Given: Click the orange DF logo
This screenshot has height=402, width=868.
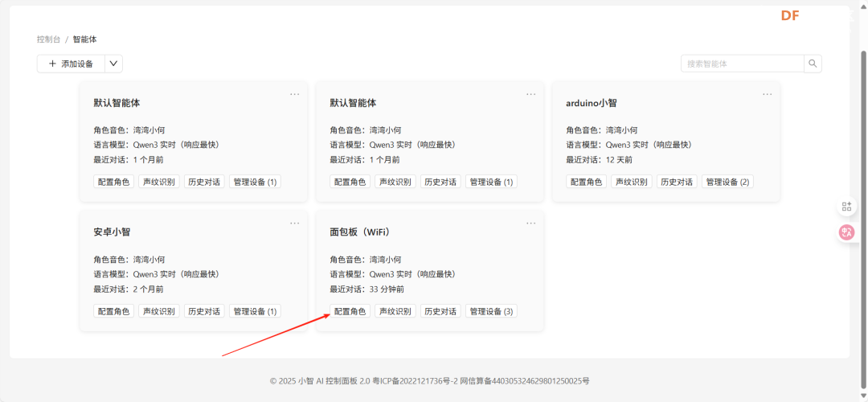Looking at the screenshot, I should [x=790, y=16].
